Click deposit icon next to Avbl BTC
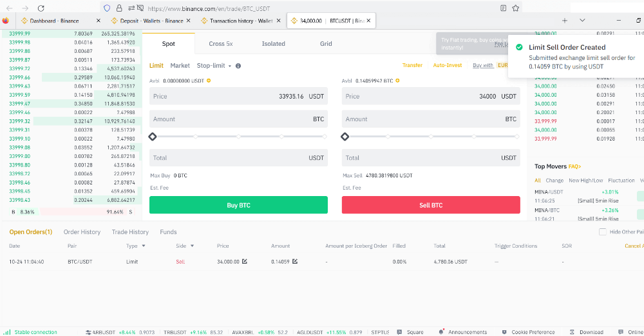 click(397, 81)
